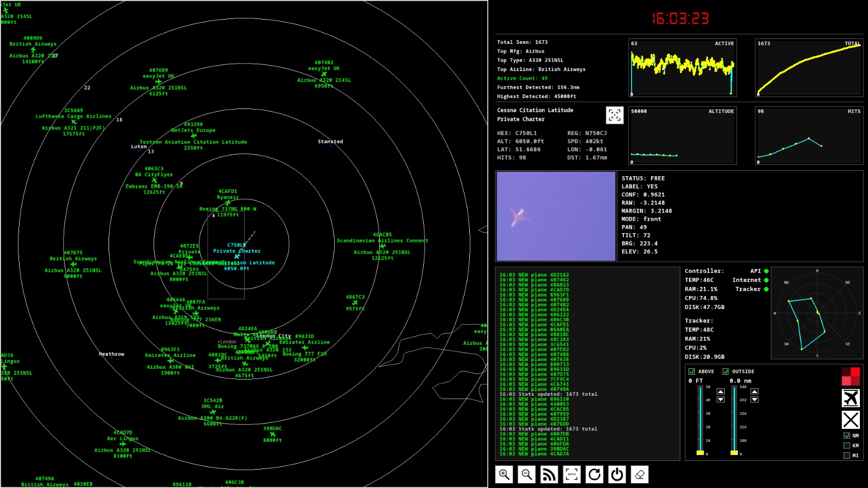
Task: Select the British Airways 407D75 aircraft marker
Action: click(73, 265)
